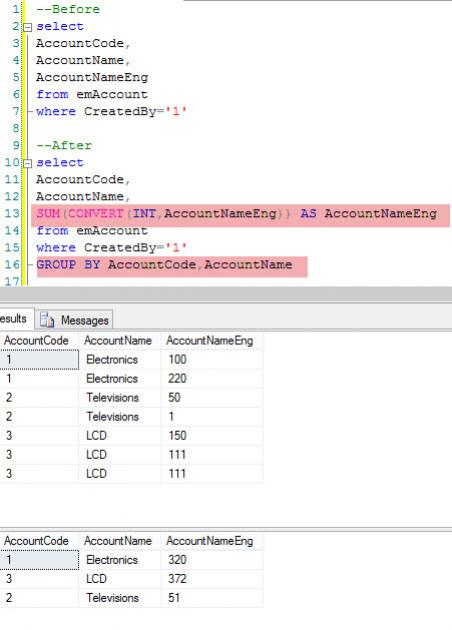452x630 pixels.
Task: Click the cell with value 50
Action: 212,397
